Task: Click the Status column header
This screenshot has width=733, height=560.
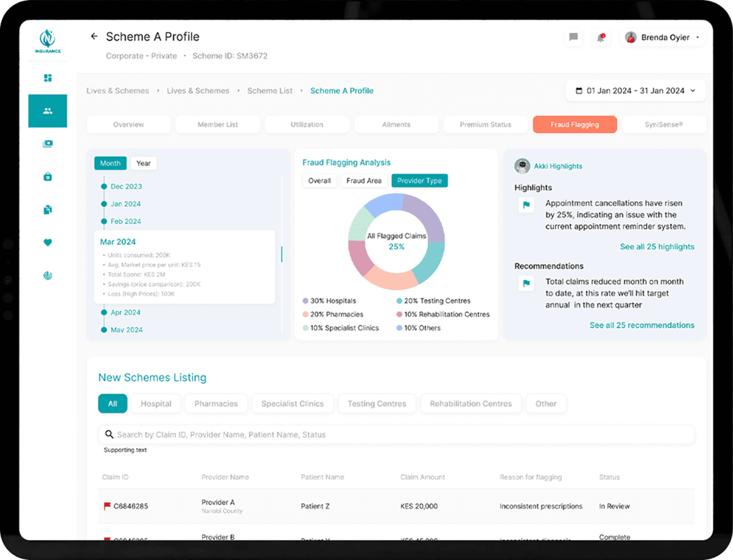Action: tap(609, 477)
